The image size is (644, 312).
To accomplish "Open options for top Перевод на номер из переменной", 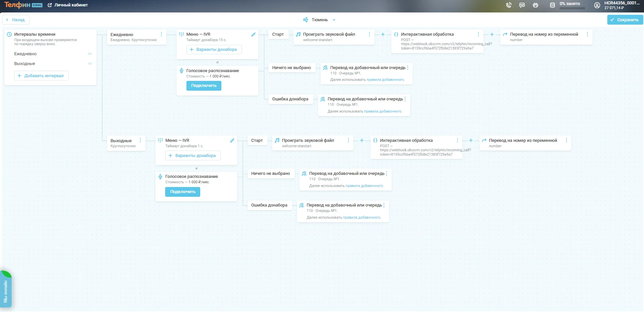I will (x=587, y=34).
